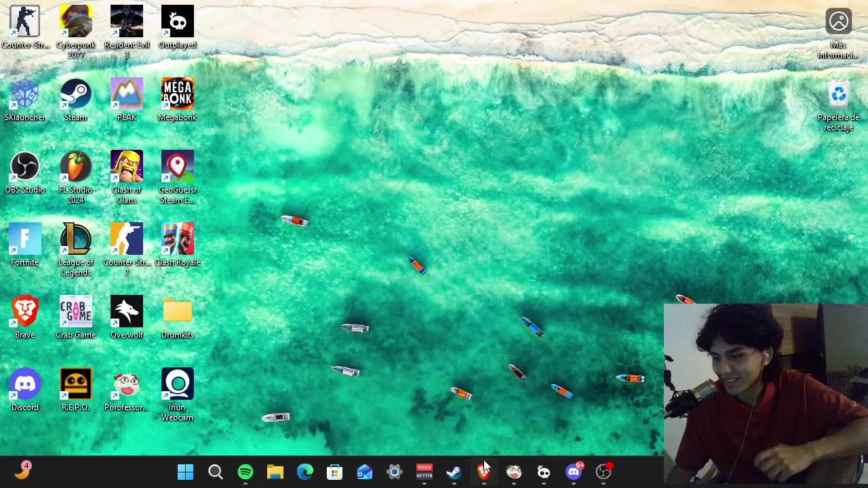The width and height of the screenshot is (868, 488).
Task: Select the GeoGuessr Steam Edition desktop icon
Action: click(x=178, y=177)
